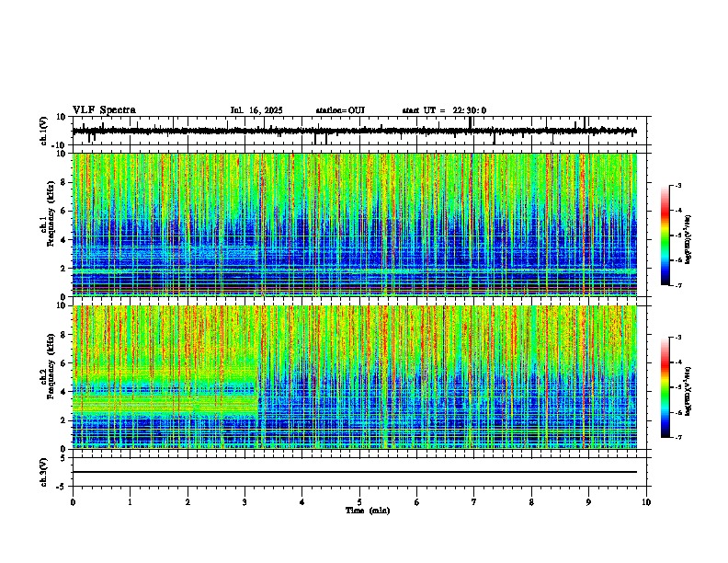728x563 pixels.
Task: Click the ch.2 spectrogram plot area
Action: 355,377
